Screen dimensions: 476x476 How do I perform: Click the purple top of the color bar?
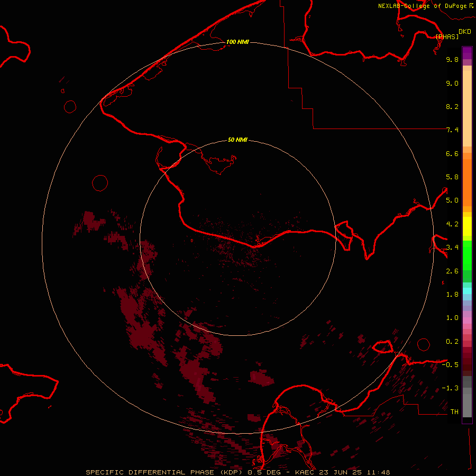coord(467,53)
